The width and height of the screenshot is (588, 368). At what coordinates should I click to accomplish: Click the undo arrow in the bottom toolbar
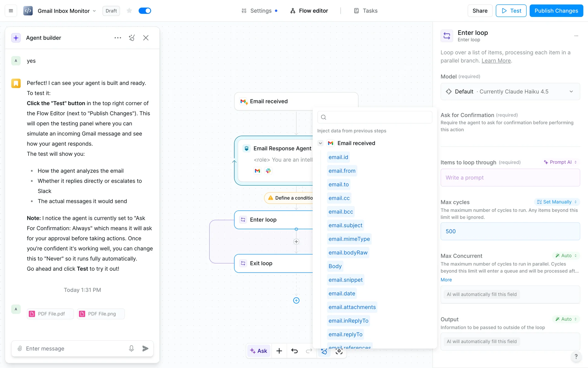(294, 351)
